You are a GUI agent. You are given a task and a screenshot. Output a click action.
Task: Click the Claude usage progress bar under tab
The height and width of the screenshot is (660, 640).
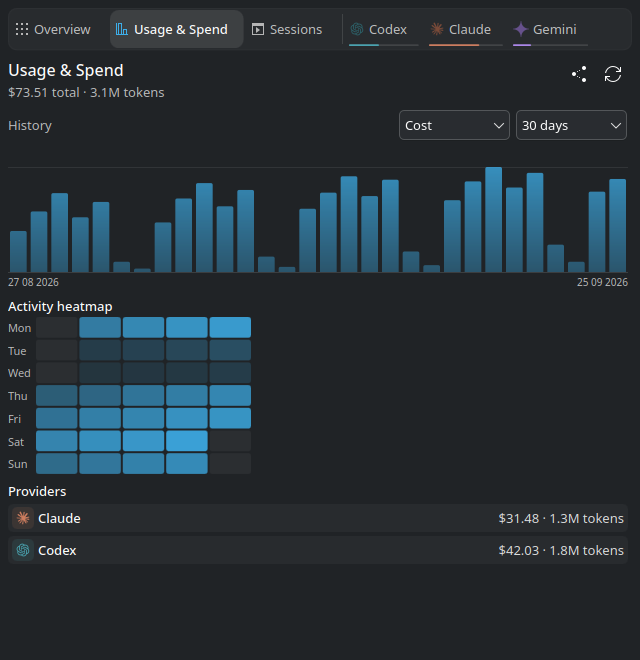[466, 45]
